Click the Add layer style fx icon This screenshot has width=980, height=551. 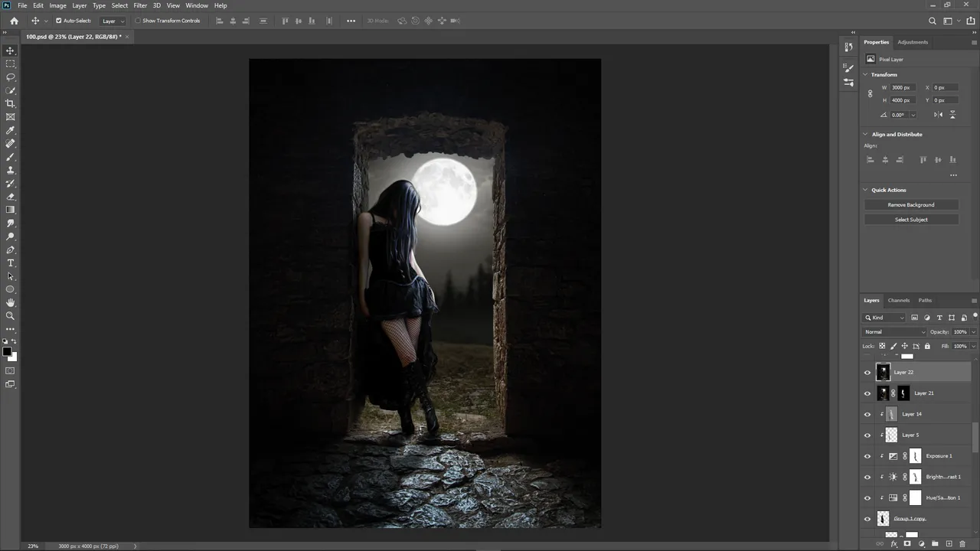coord(893,544)
